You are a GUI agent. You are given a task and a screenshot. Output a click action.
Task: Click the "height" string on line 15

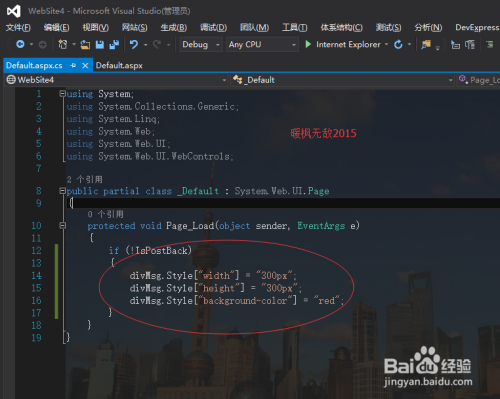[x=219, y=288]
